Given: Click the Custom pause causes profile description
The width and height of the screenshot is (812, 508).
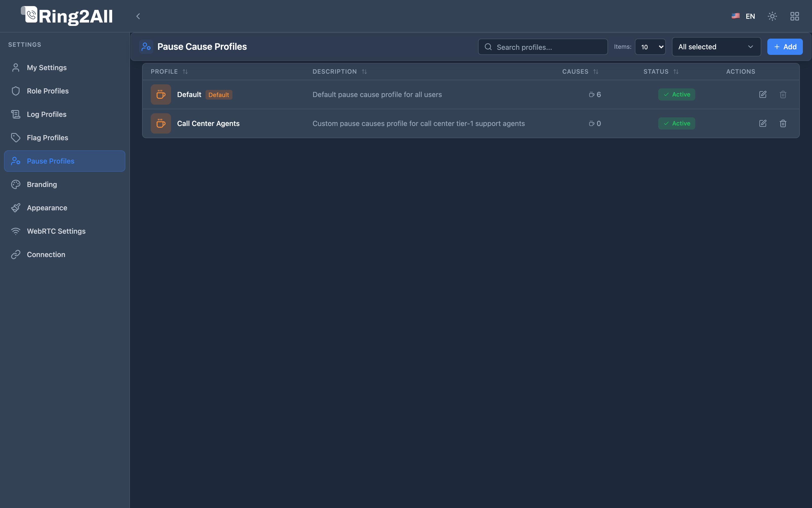Looking at the screenshot, I should (418, 124).
